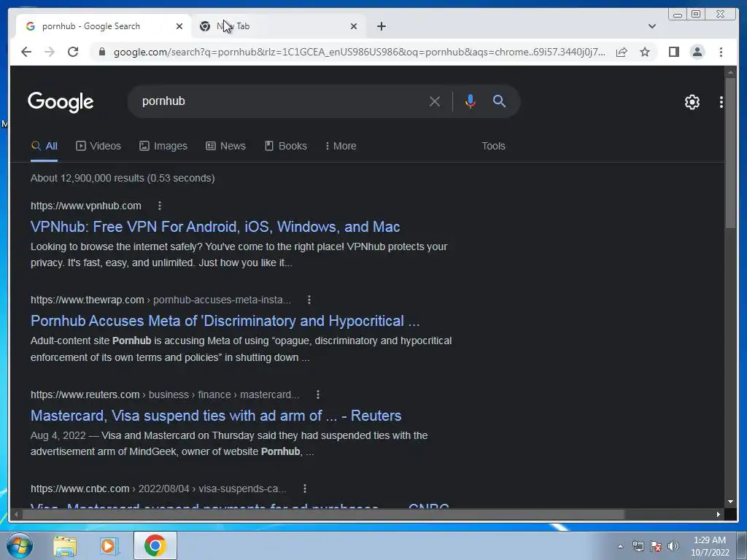Show hidden system tray icons
The width and height of the screenshot is (747, 560).
click(x=620, y=546)
